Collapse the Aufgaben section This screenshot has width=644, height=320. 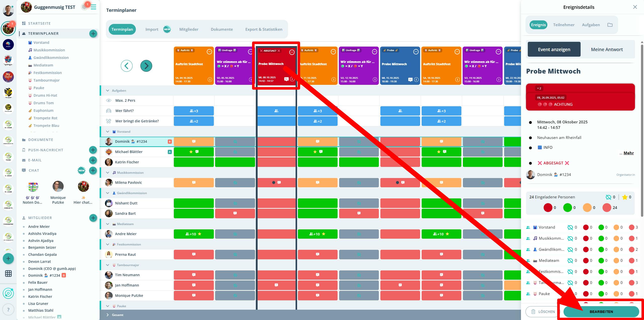coord(108,91)
